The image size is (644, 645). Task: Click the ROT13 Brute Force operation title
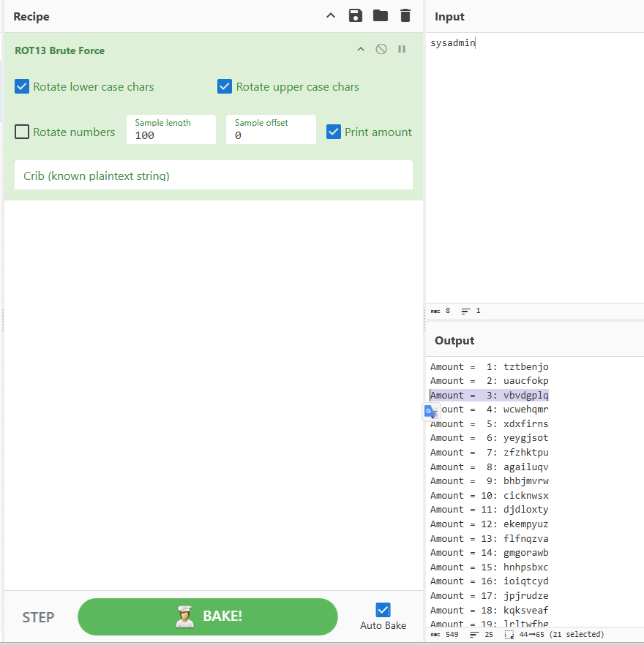click(x=60, y=50)
